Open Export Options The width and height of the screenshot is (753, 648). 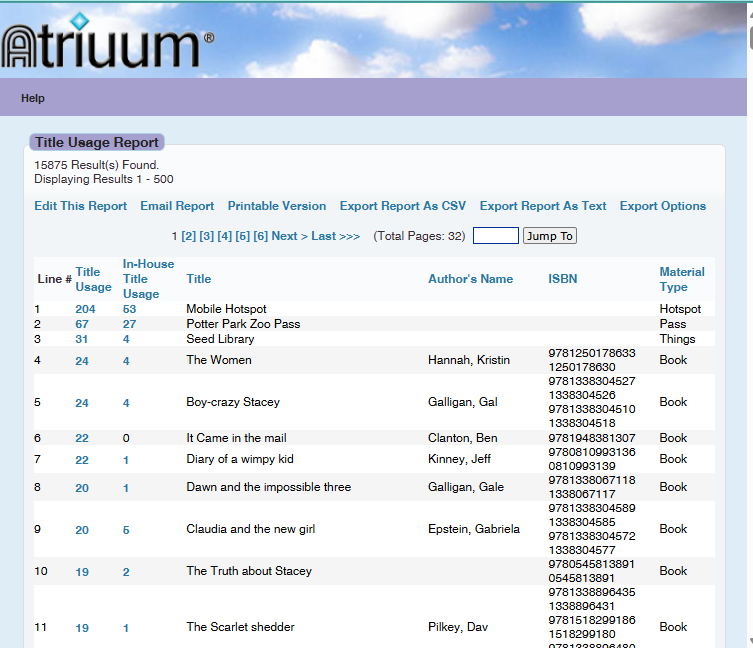click(x=663, y=206)
